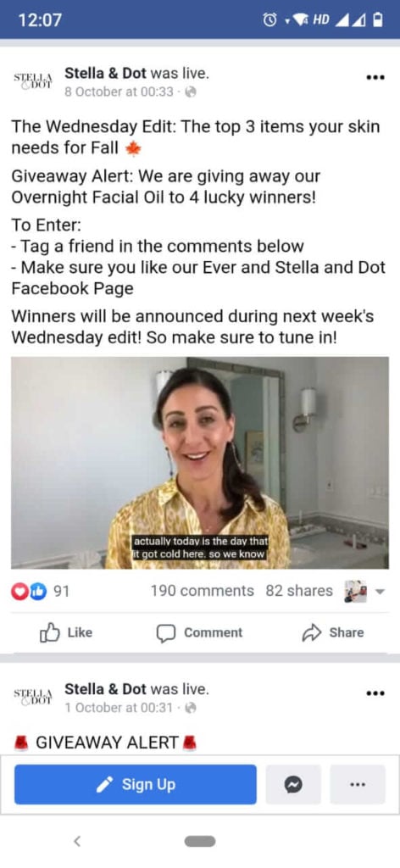Tap the Sign Up button
This screenshot has height=868, width=400.
point(136,784)
